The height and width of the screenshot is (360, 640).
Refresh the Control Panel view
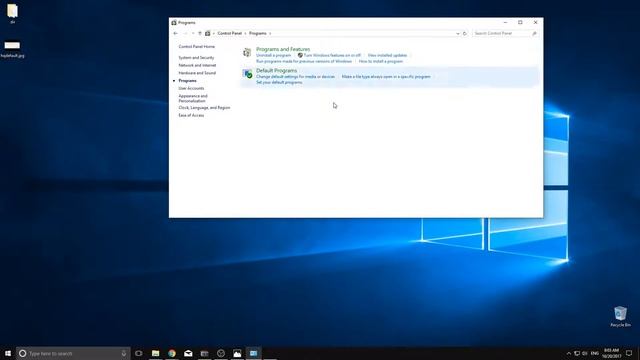464,33
